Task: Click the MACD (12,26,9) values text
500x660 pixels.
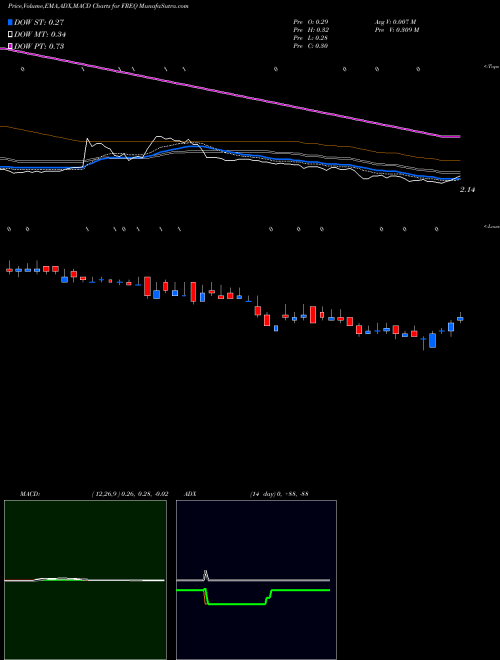Action: coord(130,494)
